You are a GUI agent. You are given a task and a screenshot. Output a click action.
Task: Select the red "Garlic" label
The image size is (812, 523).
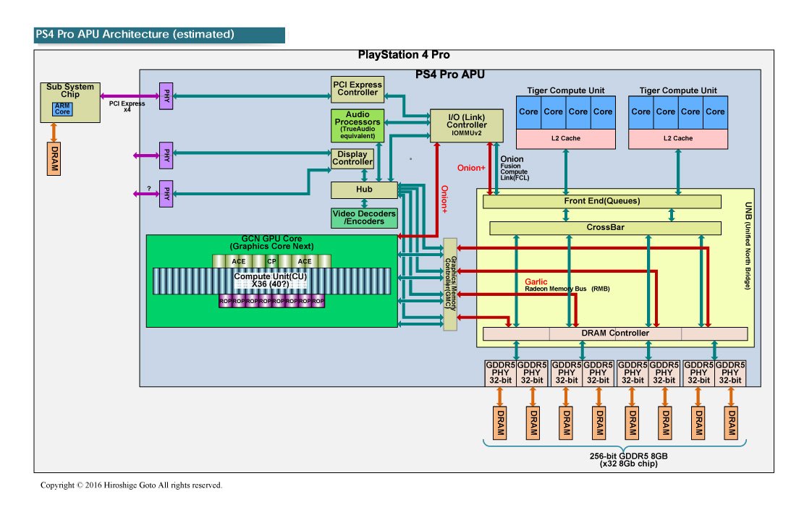pyautogui.click(x=536, y=281)
